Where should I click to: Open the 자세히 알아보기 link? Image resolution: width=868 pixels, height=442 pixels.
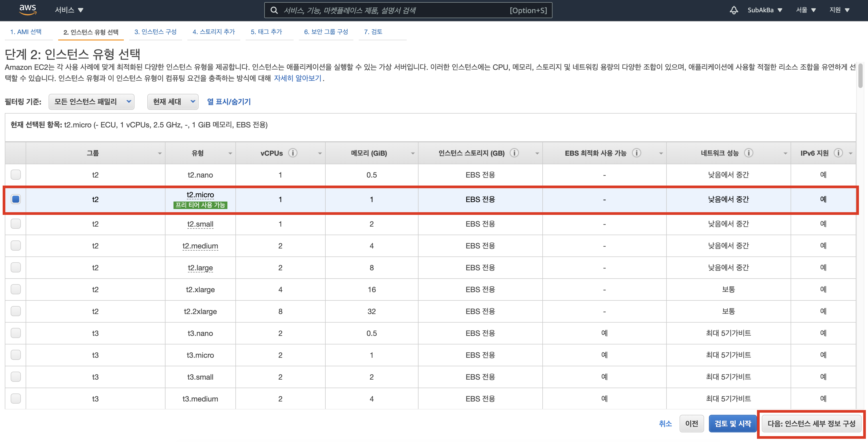click(x=297, y=78)
